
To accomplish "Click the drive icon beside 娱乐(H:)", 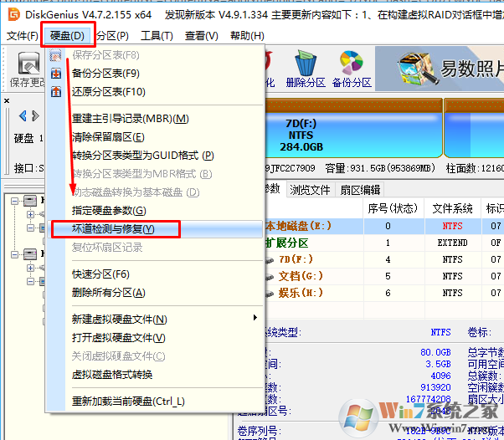I will pos(270,294).
